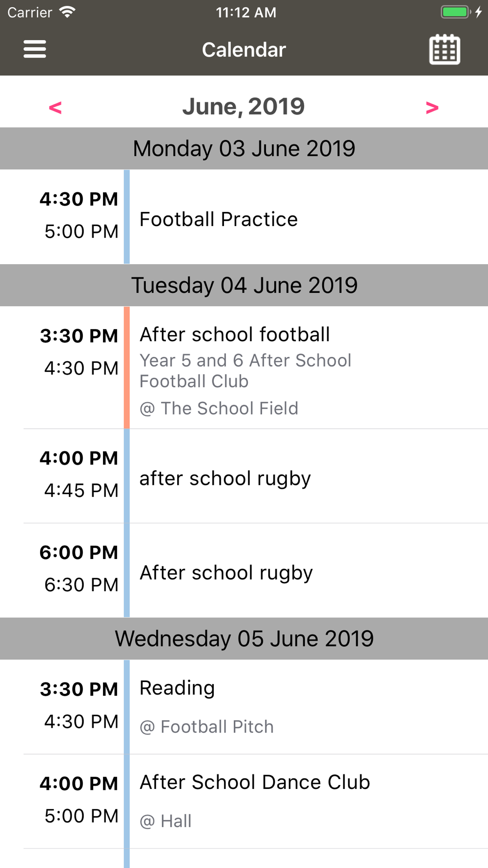Open the After School Dance Club event

(255, 783)
